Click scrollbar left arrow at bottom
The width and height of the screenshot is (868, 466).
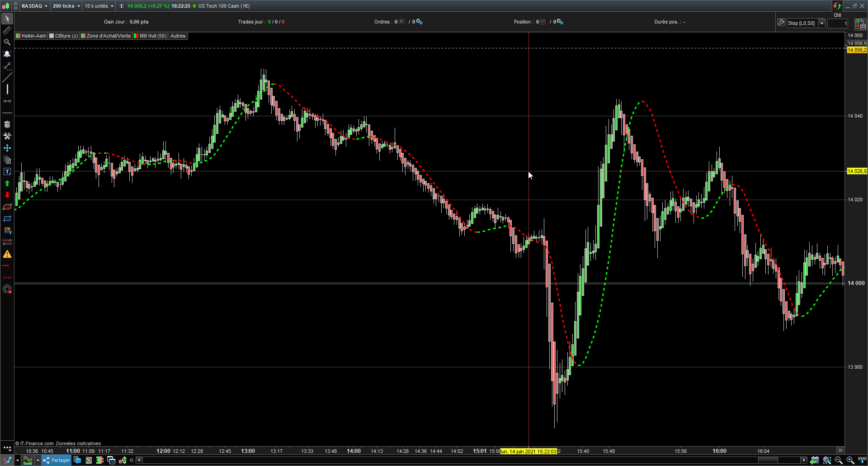click(x=139, y=460)
